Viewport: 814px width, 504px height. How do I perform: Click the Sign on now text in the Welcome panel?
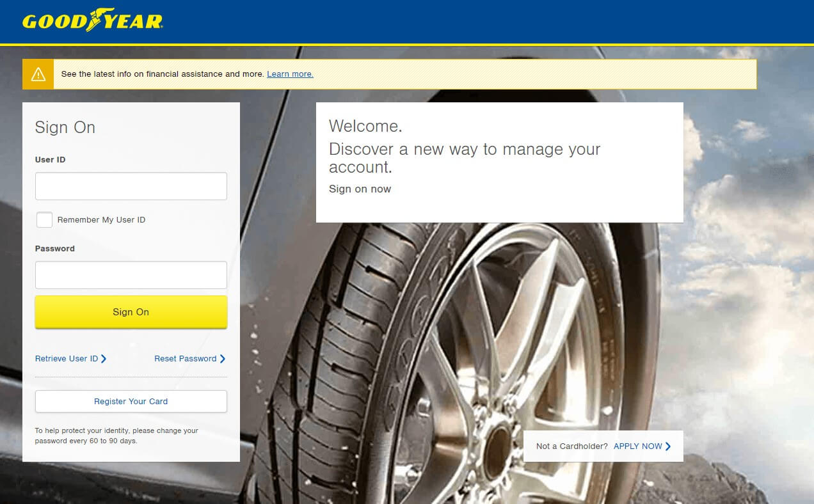360,189
